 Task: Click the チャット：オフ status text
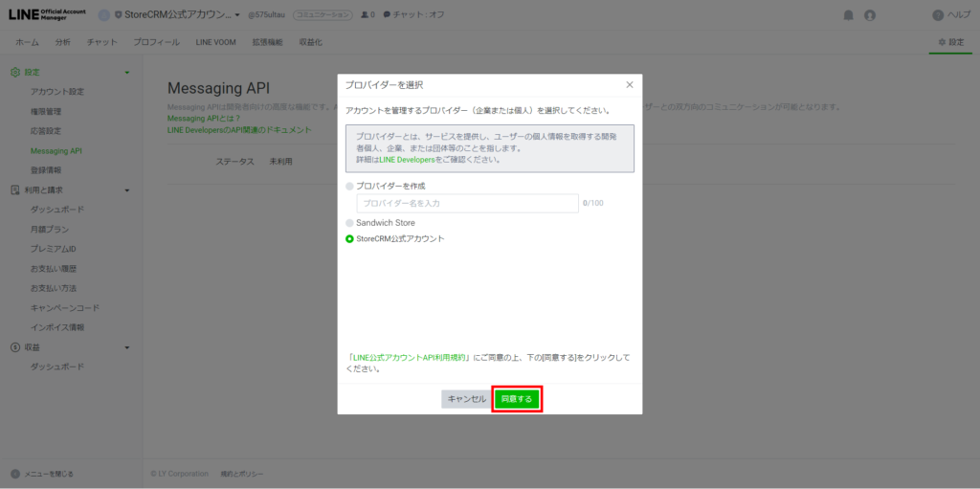pos(419,15)
